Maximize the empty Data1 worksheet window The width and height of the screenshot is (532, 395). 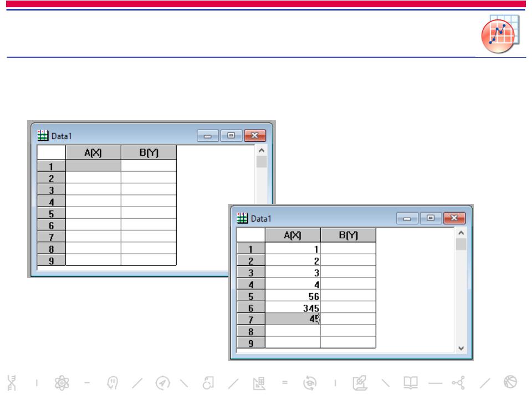click(x=232, y=136)
